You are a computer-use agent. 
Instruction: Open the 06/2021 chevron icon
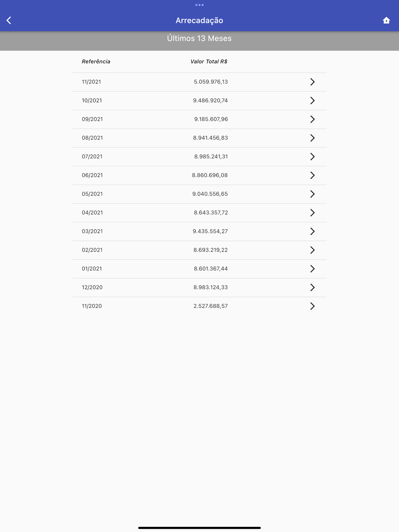pos(312,175)
